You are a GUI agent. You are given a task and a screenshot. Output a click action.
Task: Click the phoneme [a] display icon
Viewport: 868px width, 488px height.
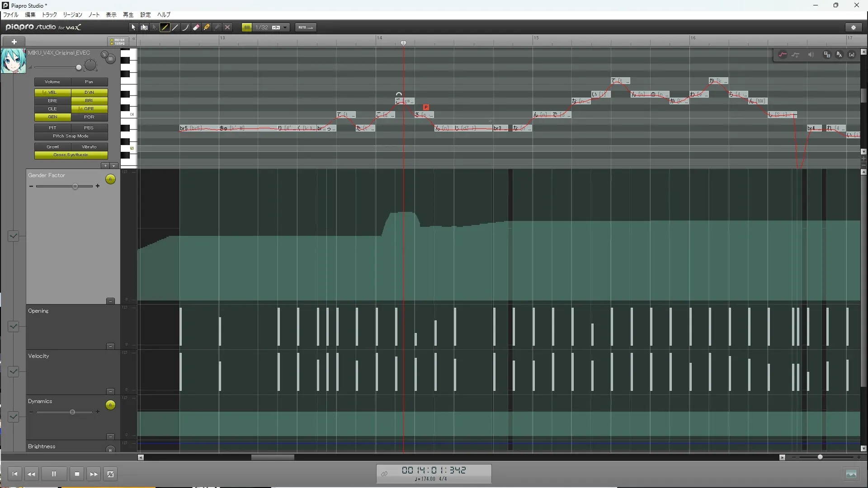852,55
